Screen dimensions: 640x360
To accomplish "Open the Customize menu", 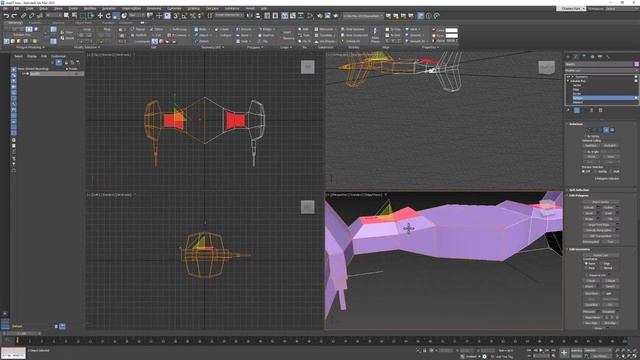I will click(x=174, y=9).
